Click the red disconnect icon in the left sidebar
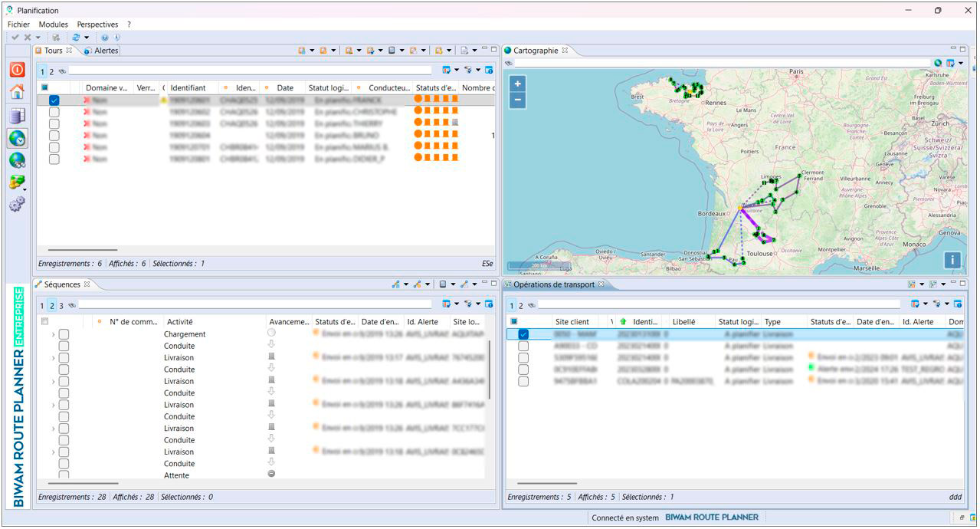The image size is (980, 529). (17, 71)
